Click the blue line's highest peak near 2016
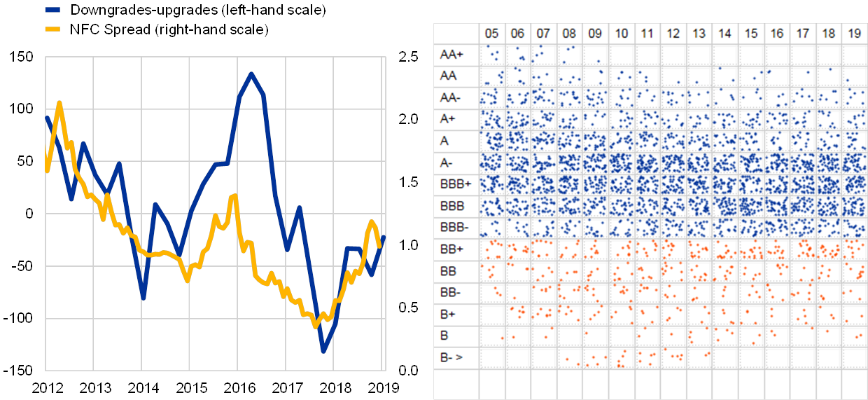868x400 pixels. pos(251,73)
